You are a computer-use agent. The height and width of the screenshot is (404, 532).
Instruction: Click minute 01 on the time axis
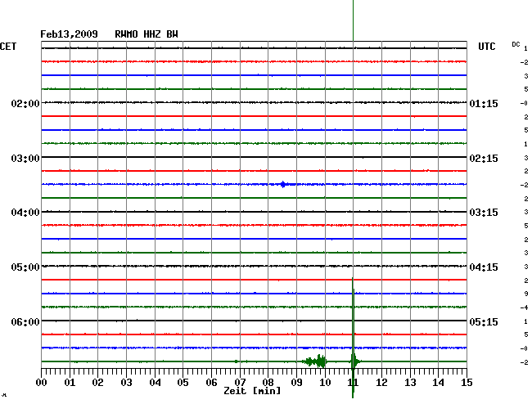70,383
